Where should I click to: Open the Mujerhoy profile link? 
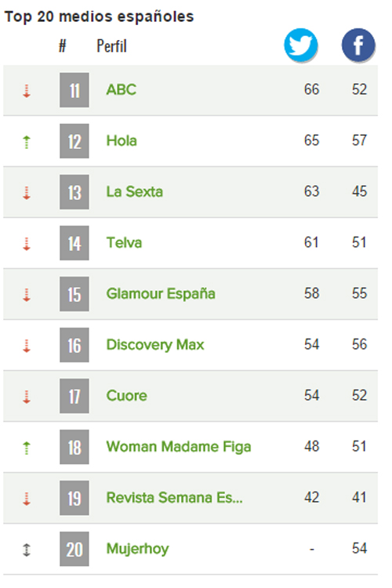(138, 549)
